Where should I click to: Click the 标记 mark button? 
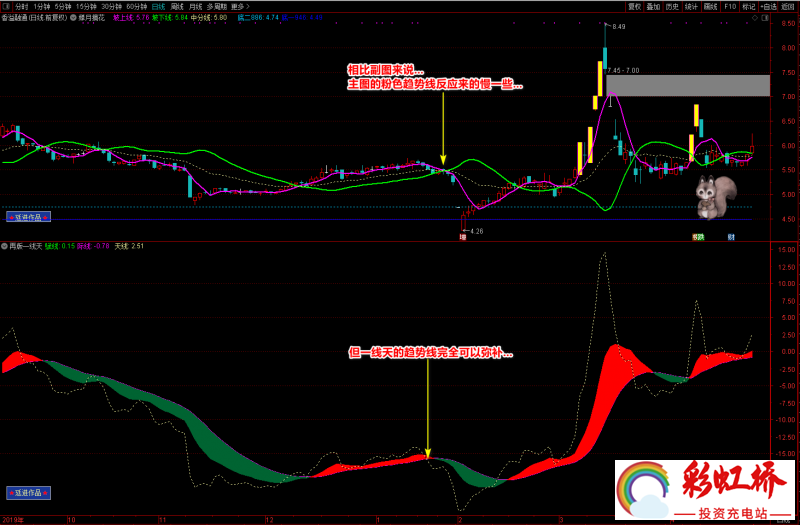[748, 7]
